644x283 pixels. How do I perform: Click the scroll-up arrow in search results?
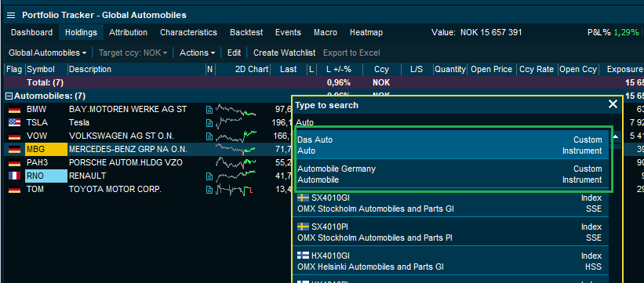click(616, 136)
